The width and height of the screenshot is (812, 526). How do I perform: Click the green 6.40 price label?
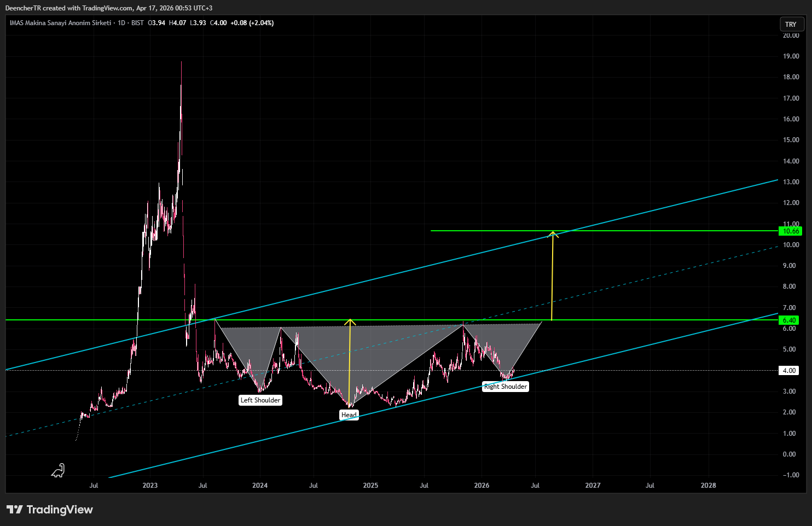click(x=790, y=320)
